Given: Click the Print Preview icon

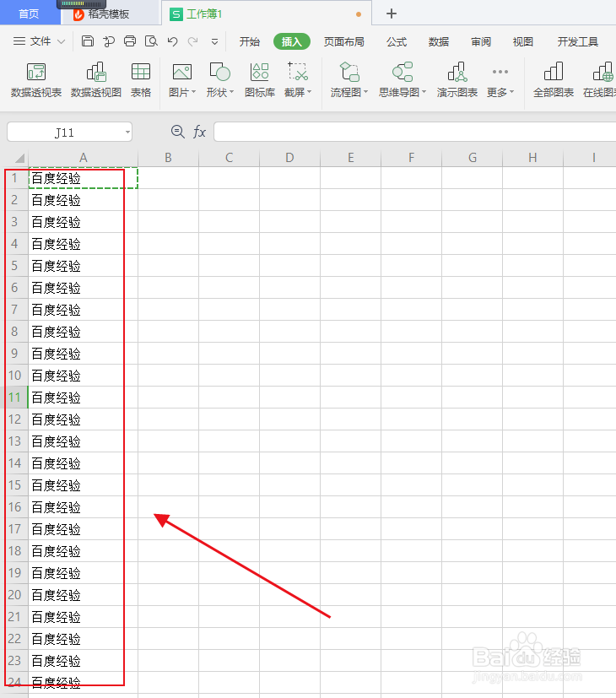Looking at the screenshot, I should [x=151, y=41].
